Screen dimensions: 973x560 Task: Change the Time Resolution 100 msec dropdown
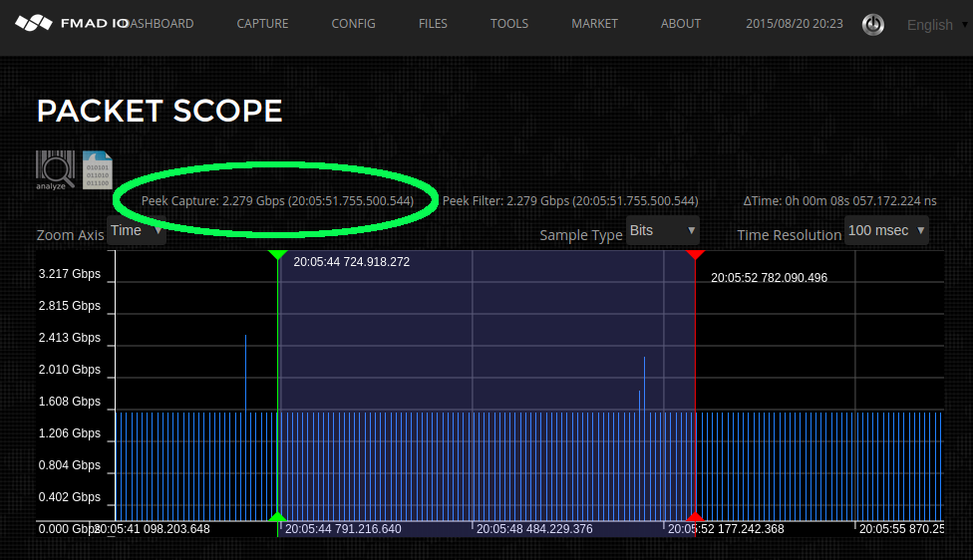[885, 231]
